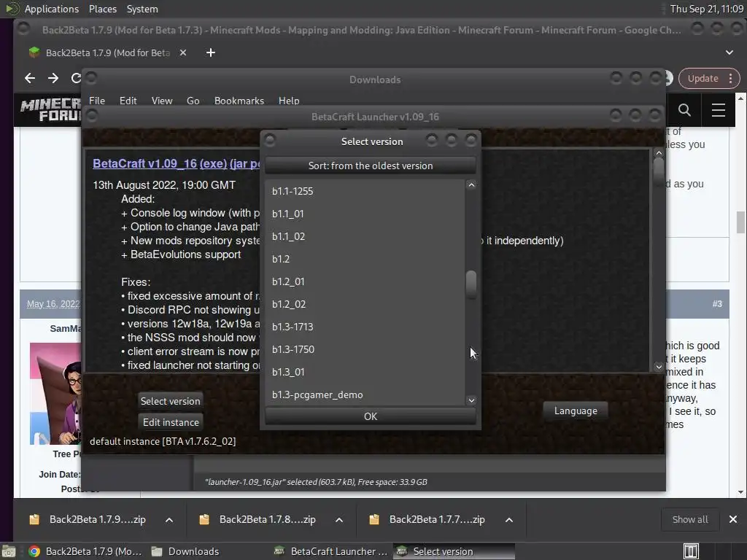Select version b1.2_01 in list
The width and height of the screenshot is (747, 560).
click(x=365, y=281)
